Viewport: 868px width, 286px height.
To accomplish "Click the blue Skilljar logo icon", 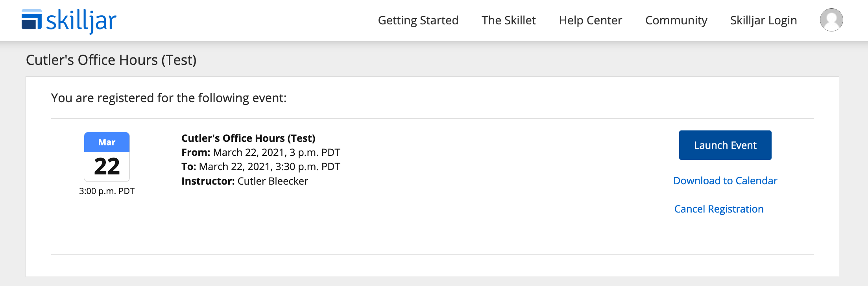I will click(x=31, y=19).
